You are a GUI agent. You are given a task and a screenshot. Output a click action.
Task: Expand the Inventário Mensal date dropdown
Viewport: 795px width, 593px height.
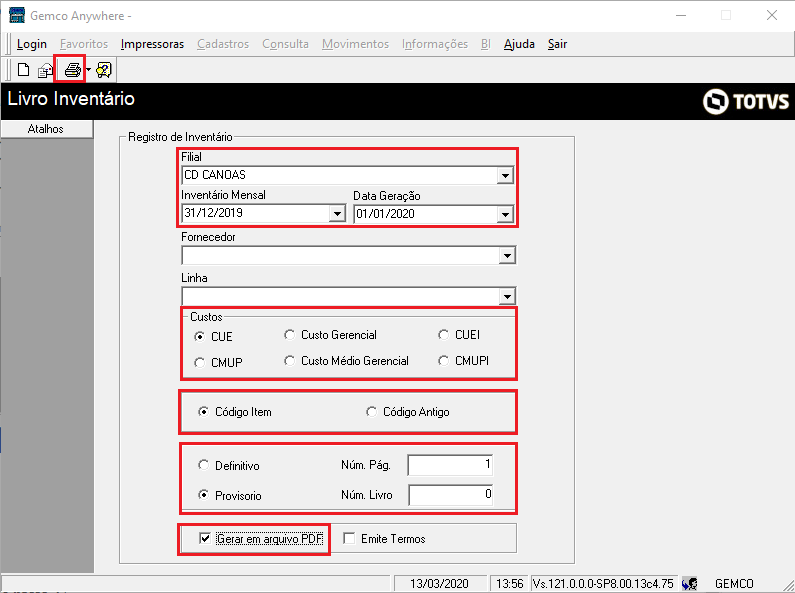tap(337, 213)
